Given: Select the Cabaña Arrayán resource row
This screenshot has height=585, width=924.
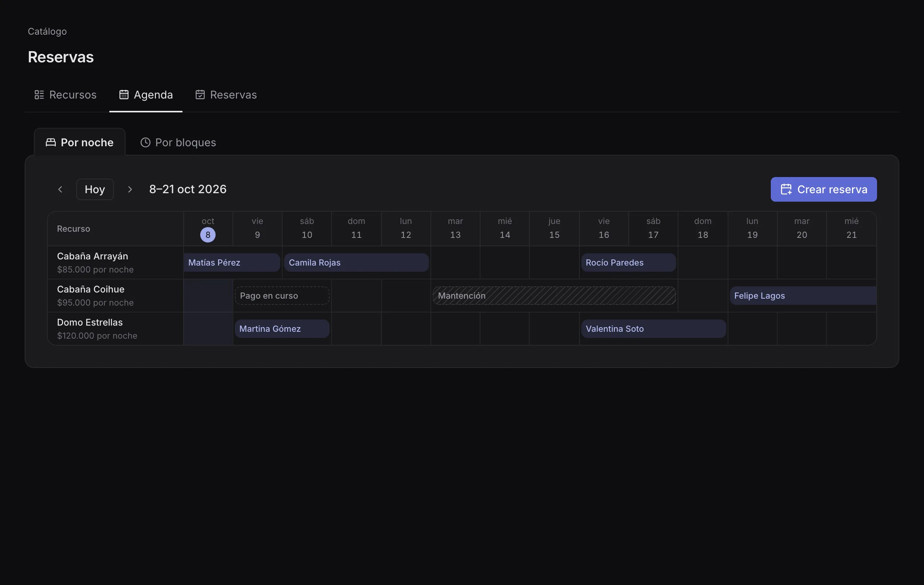Looking at the screenshot, I should tap(115, 262).
